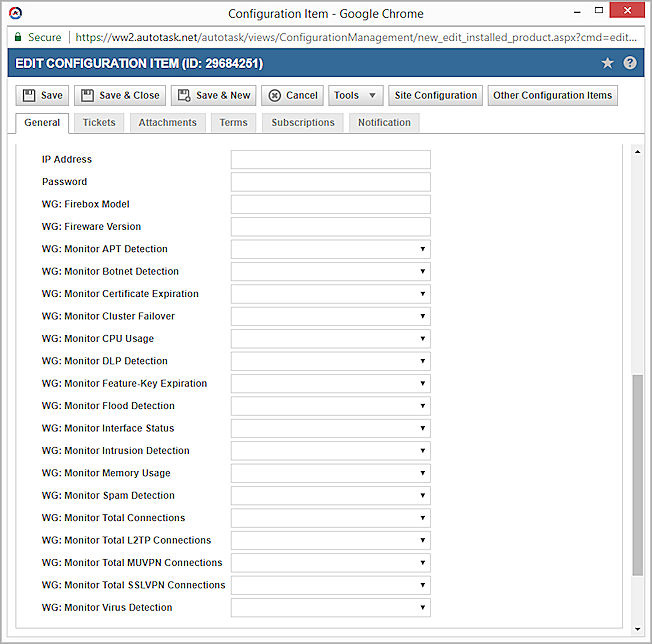Focus the IP Address field
The height and width of the screenshot is (644, 652).
pyautogui.click(x=331, y=160)
